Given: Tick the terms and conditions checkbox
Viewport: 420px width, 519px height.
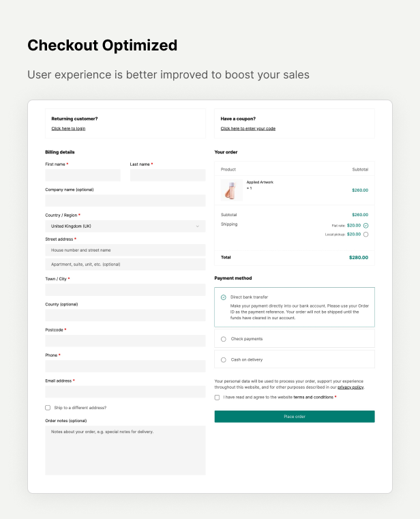Looking at the screenshot, I should (x=217, y=397).
